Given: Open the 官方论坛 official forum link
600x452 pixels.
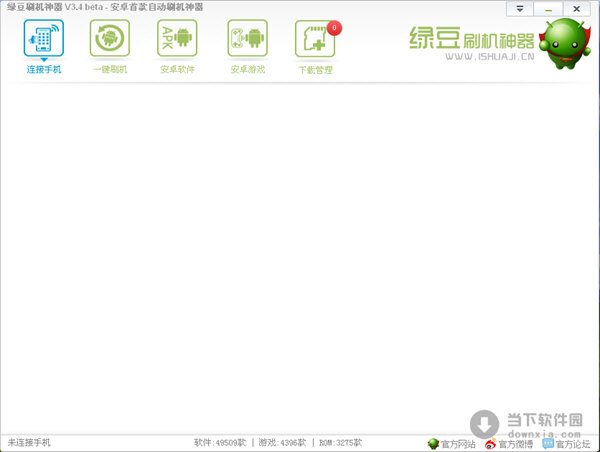Looking at the screenshot, I should click(573, 444).
